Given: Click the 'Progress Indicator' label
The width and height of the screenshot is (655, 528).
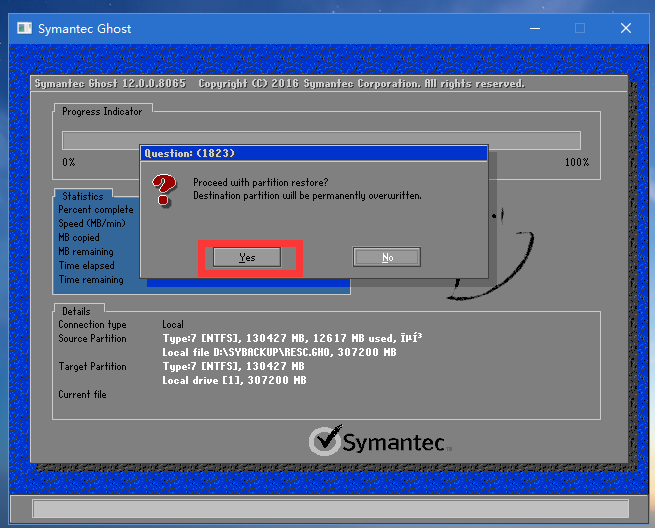Looking at the screenshot, I should (x=102, y=112).
